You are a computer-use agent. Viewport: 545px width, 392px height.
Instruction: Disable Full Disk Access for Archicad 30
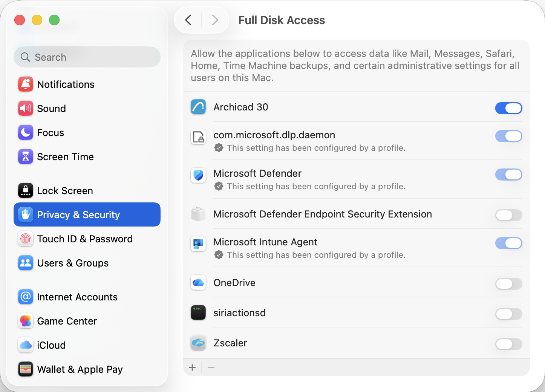click(x=509, y=108)
